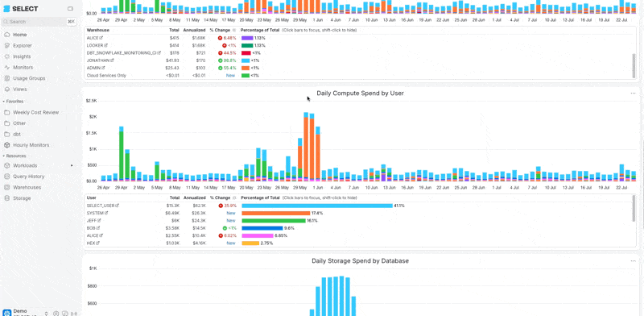The image size is (644, 316).
Task: Click the Views icon in sidebar
Action: [x=6, y=89]
